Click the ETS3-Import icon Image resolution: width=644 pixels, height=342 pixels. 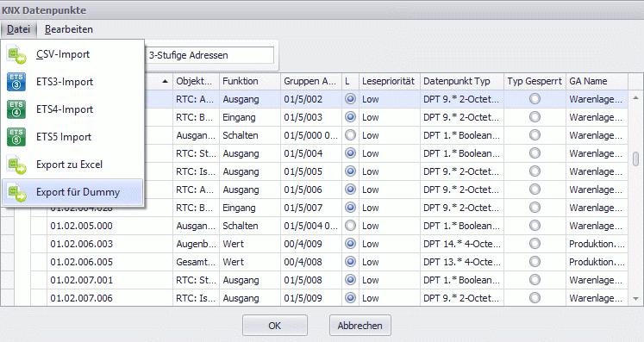[x=16, y=82]
